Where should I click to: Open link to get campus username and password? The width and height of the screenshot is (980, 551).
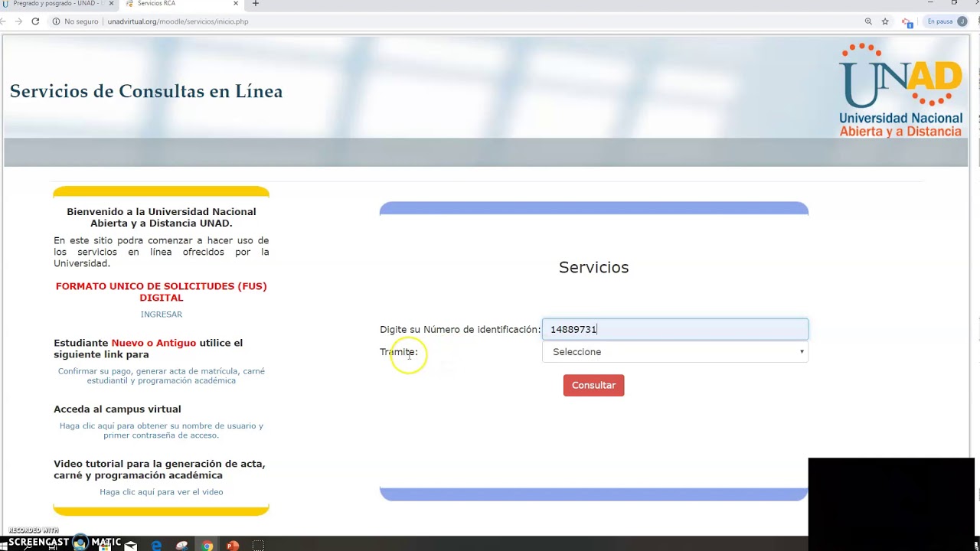click(162, 431)
